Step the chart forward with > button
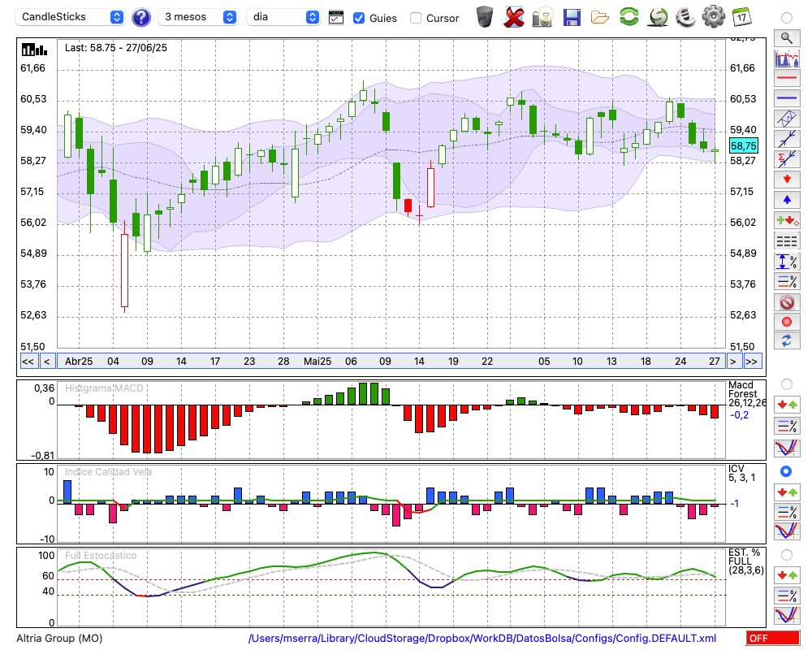Image resolution: width=812 pixels, height=650 pixels. coord(732,362)
